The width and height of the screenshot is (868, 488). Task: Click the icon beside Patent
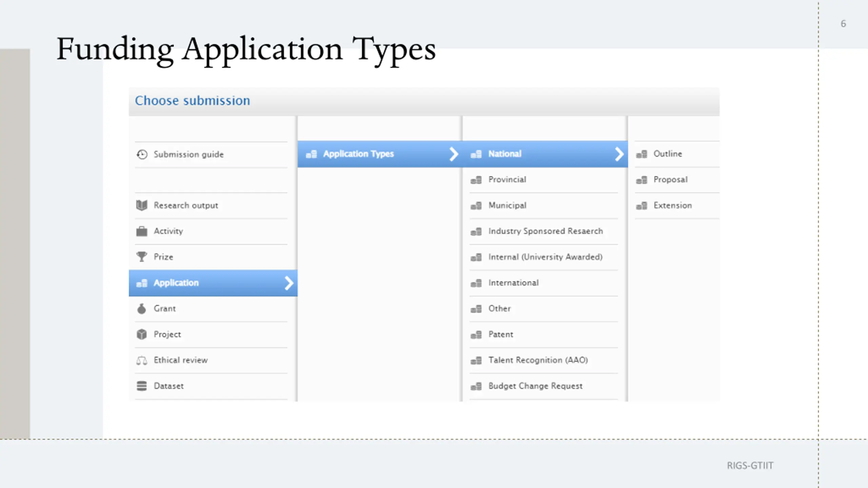pyautogui.click(x=476, y=335)
